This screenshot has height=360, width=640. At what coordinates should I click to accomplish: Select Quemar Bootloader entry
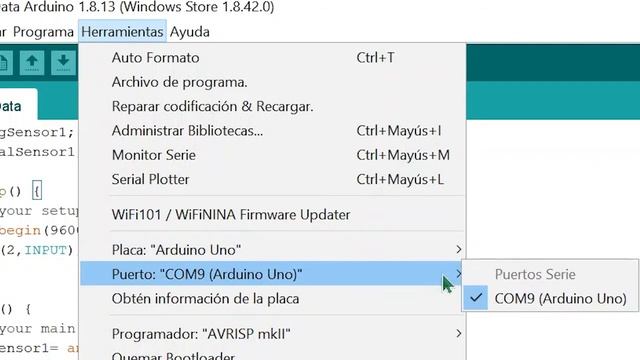coord(273,354)
